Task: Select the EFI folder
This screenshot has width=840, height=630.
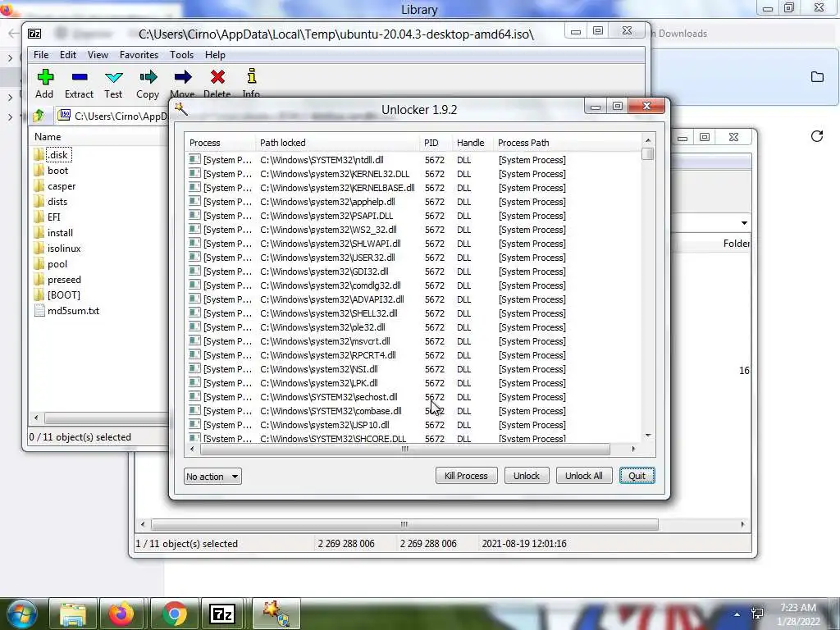Action: click(47, 217)
